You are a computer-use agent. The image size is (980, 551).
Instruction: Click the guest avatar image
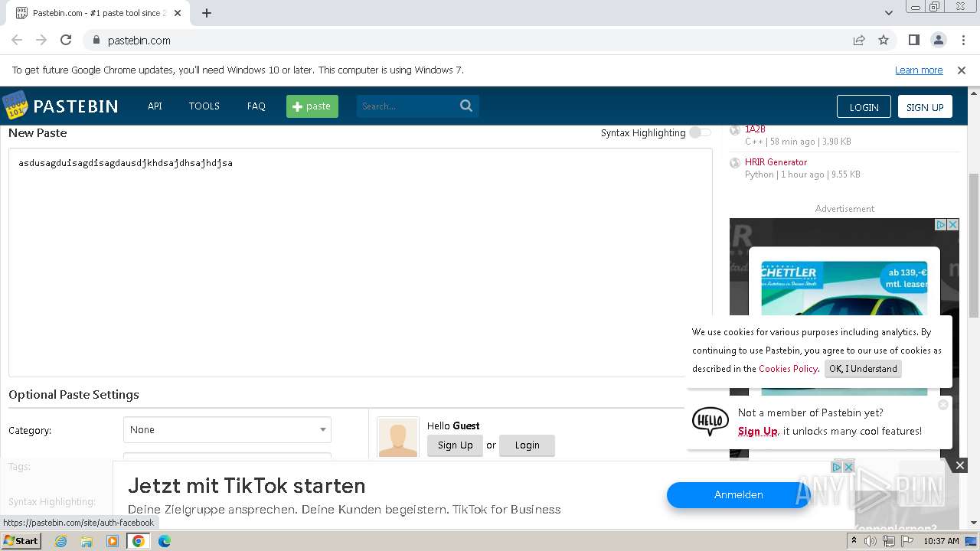(x=398, y=437)
